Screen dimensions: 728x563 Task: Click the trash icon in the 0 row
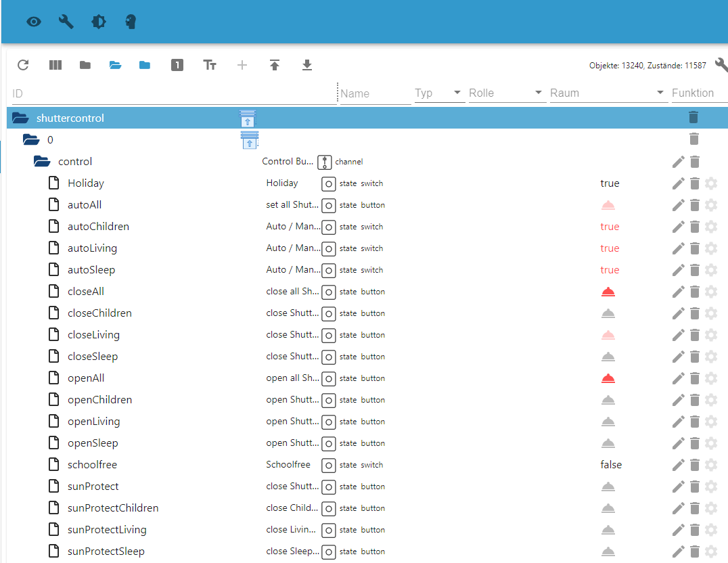pos(693,139)
